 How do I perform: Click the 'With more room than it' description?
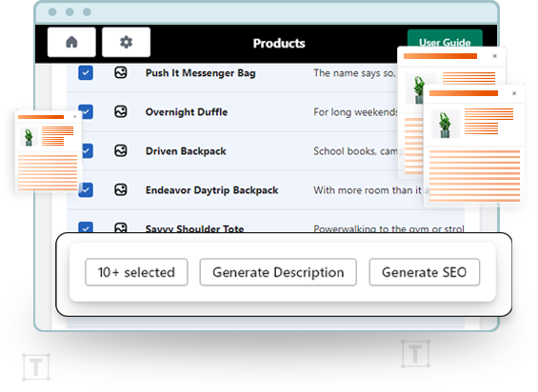[369, 190]
